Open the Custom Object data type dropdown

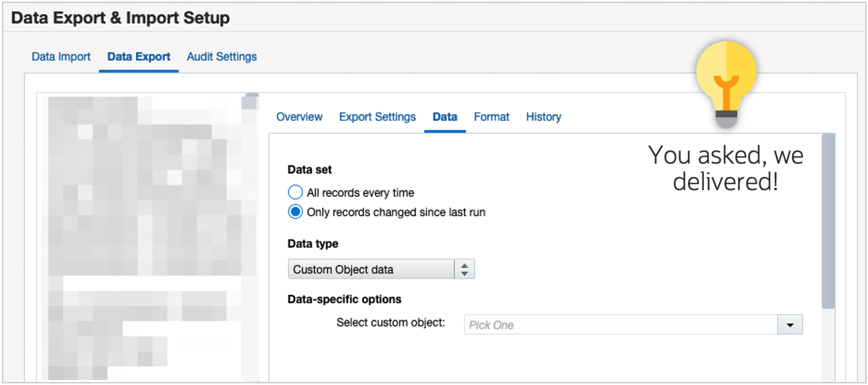pyautogui.click(x=381, y=269)
